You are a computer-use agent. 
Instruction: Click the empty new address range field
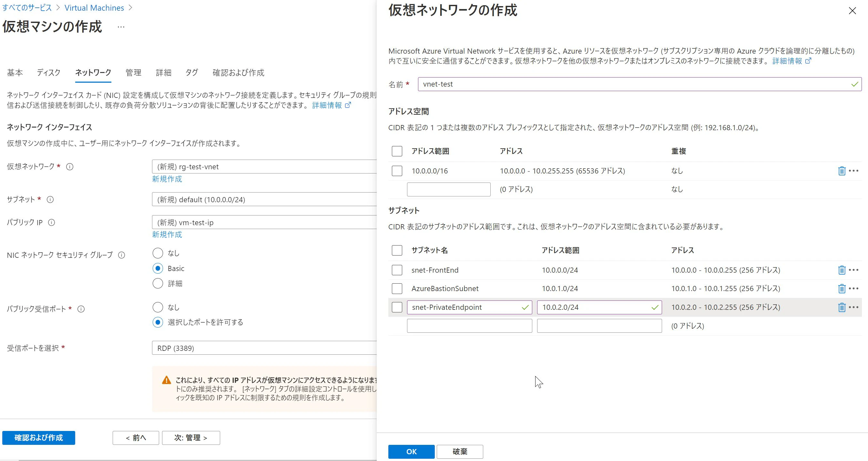point(448,189)
